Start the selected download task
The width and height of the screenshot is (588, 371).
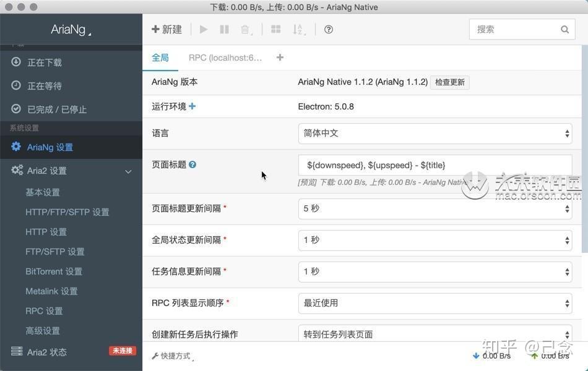click(204, 29)
